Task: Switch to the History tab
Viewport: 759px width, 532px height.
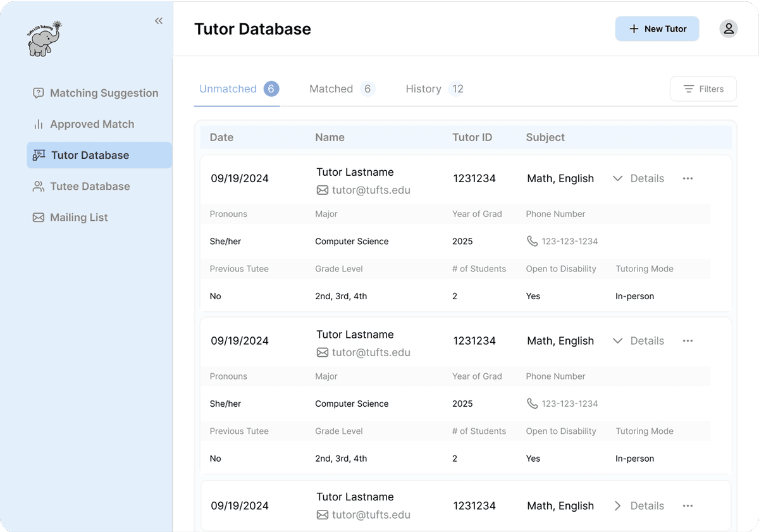Action: (435, 89)
